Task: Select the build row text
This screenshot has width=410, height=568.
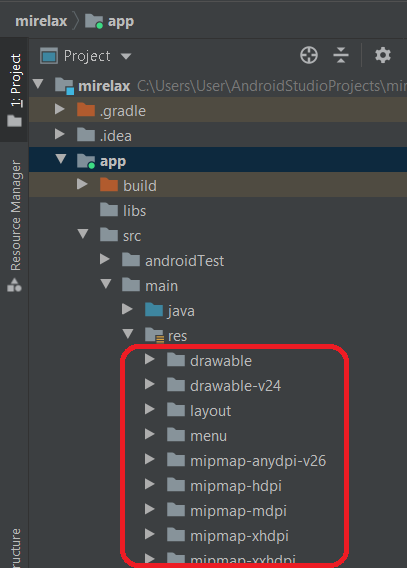Action: point(140,186)
